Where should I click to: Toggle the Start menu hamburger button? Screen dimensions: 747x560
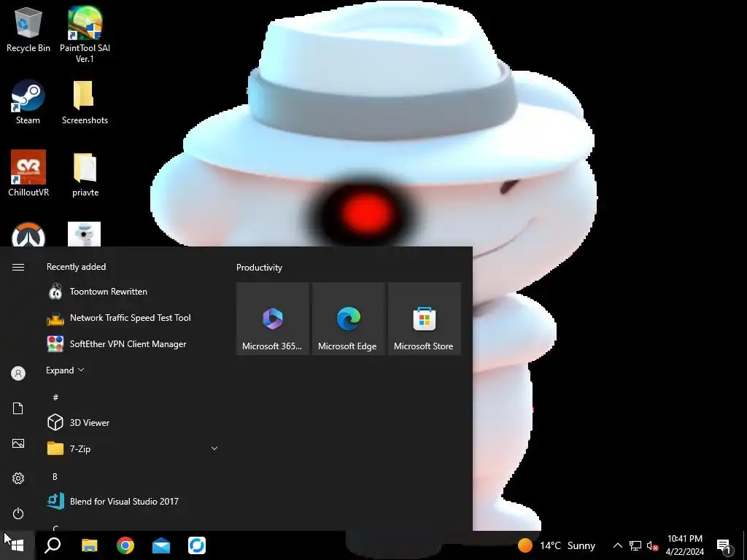pos(18,267)
